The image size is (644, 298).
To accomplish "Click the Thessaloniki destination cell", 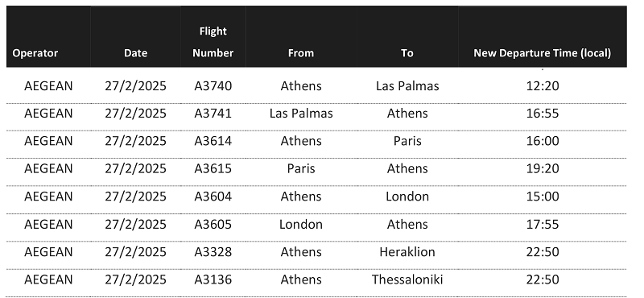I will (407, 279).
